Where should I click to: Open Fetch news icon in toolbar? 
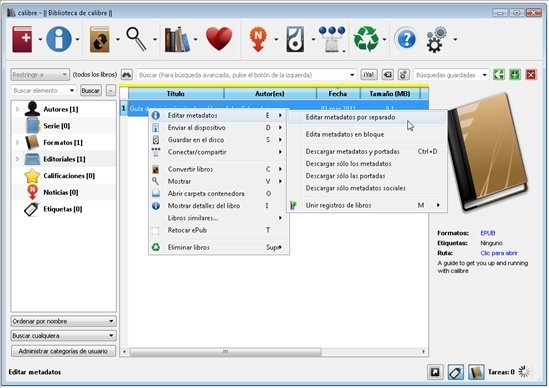(x=258, y=39)
